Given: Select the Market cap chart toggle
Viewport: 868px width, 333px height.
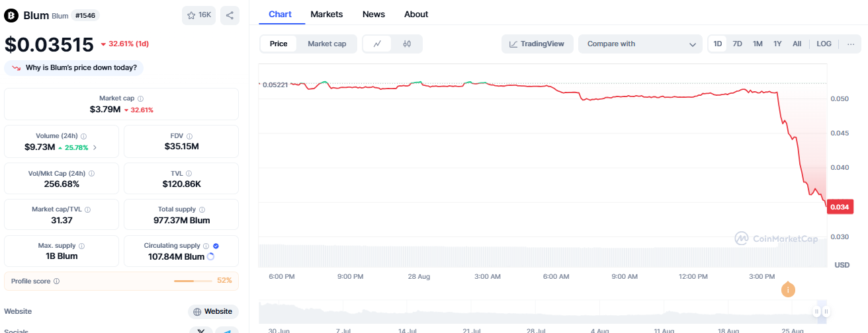Looking at the screenshot, I should 327,44.
